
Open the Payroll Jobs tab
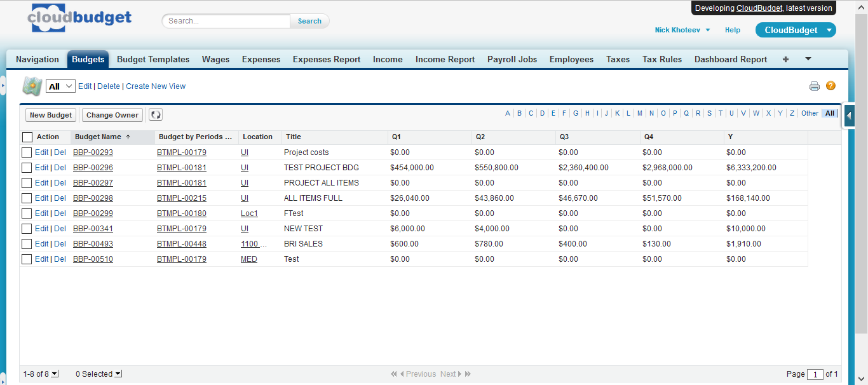(x=512, y=59)
